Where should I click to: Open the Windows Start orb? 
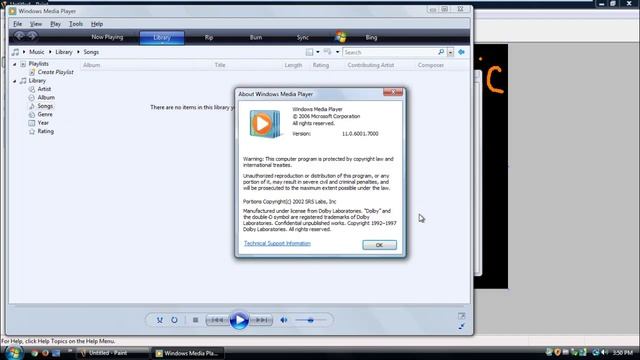(x=13, y=353)
